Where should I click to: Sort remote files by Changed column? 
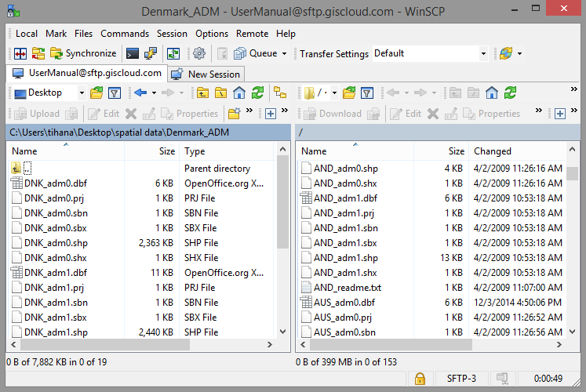[518, 151]
